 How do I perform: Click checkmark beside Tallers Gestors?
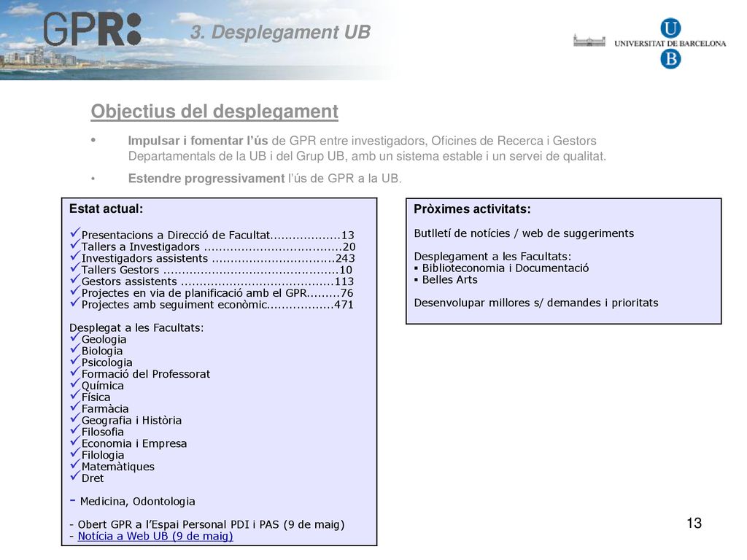pos(75,267)
